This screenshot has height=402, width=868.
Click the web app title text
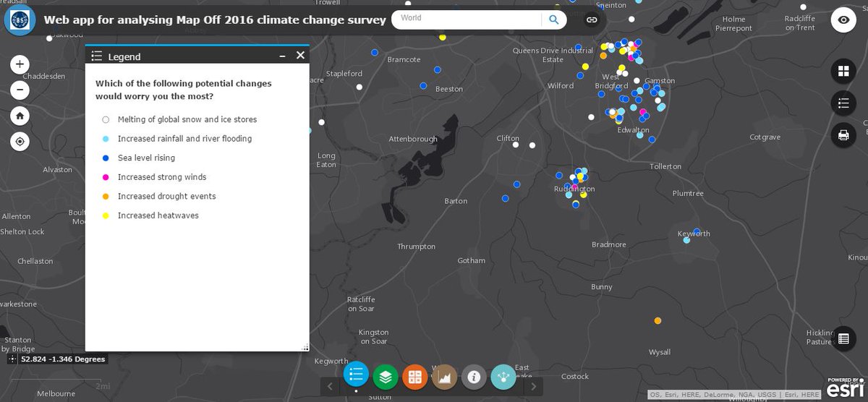point(215,20)
